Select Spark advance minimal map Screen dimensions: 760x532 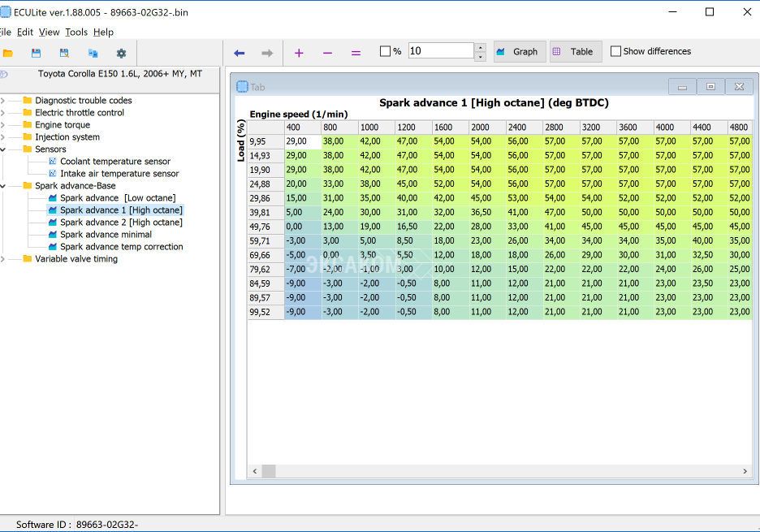106,235
